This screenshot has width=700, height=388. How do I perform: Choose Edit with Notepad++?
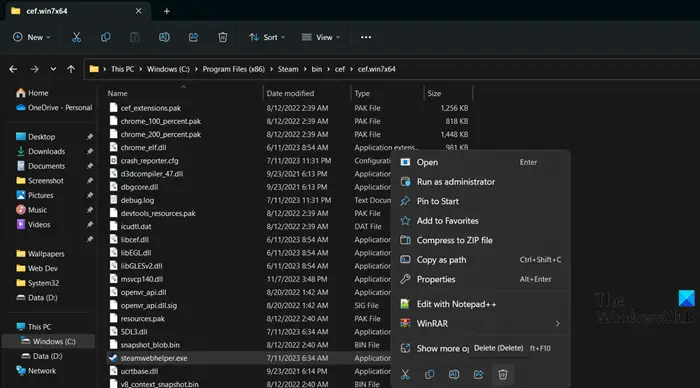point(480,304)
